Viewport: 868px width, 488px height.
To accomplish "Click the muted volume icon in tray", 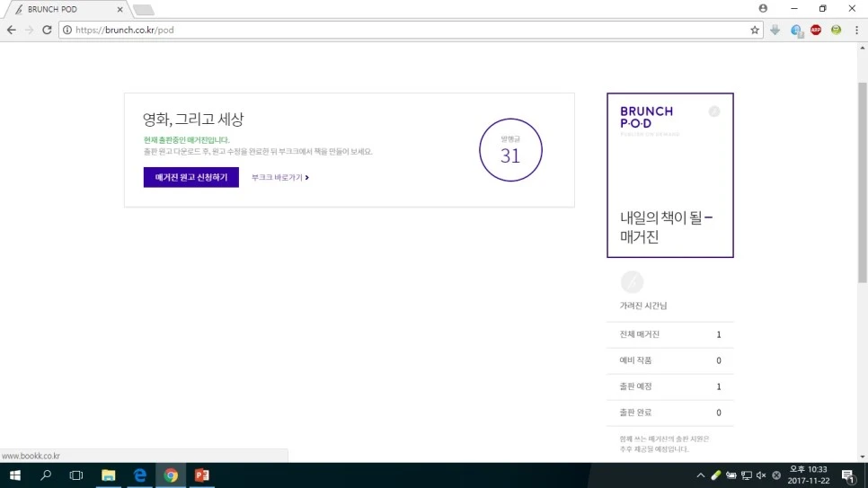I will click(761, 475).
